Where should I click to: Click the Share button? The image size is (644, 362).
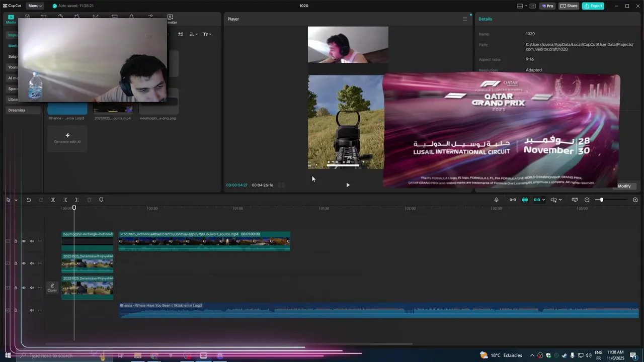[x=570, y=6]
